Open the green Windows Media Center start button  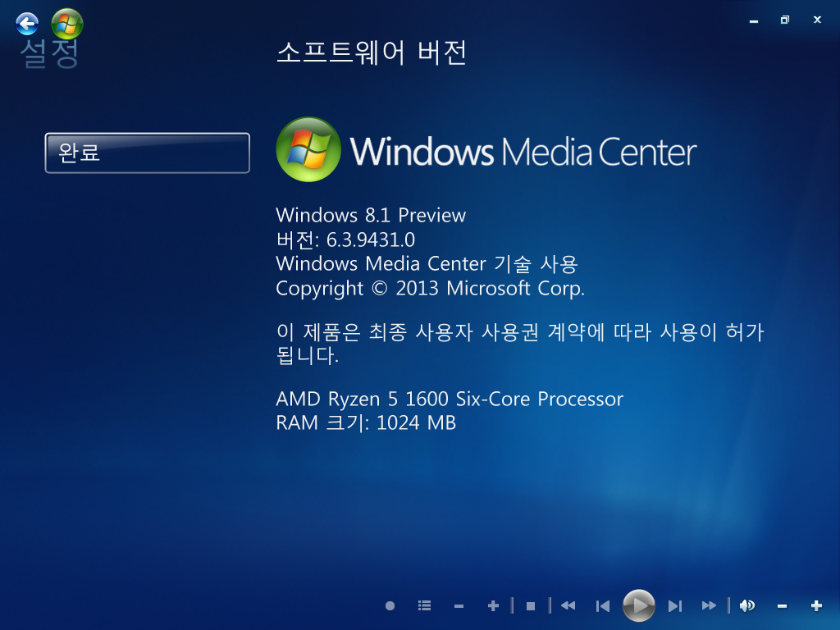tap(67, 24)
